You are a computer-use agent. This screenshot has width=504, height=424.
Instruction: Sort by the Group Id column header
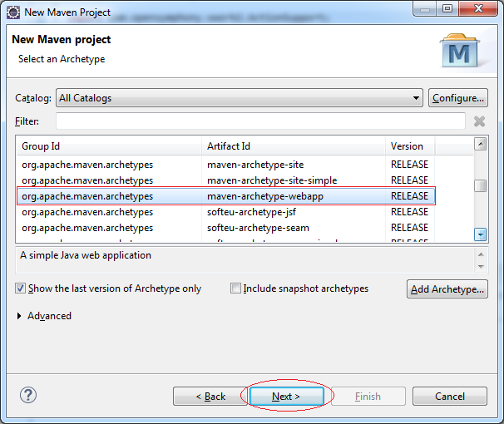(109, 146)
